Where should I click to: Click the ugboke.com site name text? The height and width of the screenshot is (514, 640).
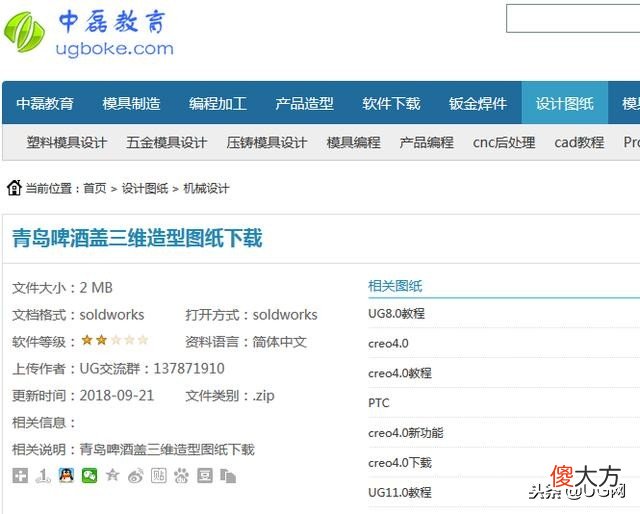[x=115, y=49]
